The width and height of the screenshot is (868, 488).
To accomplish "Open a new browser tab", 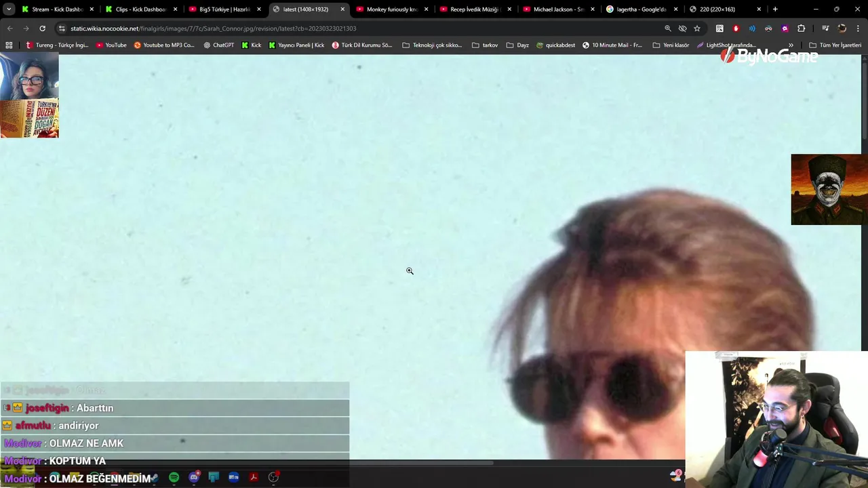I will pyautogui.click(x=775, y=9).
